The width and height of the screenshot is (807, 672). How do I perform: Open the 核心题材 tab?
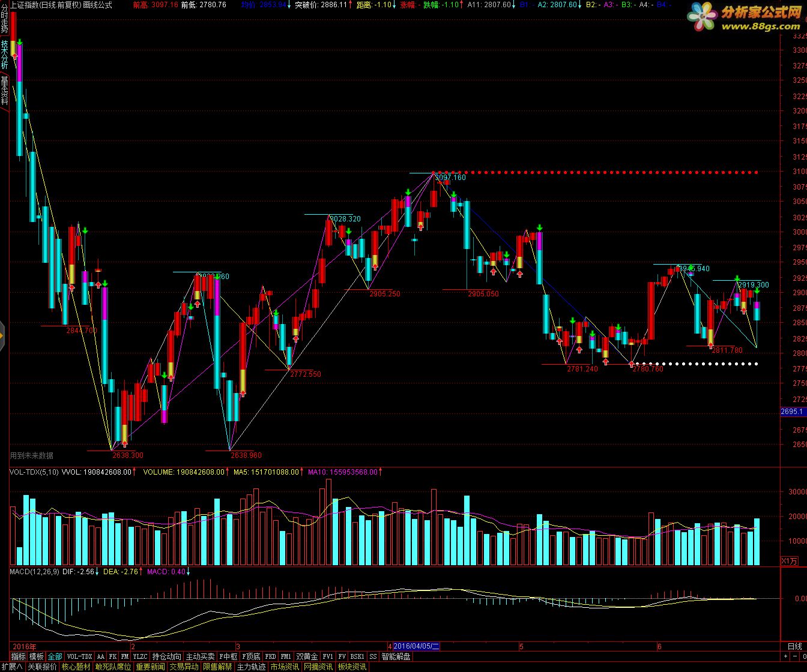(x=75, y=667)
